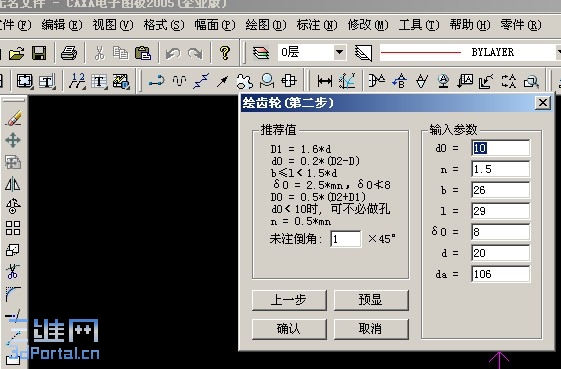
Task: Confirm gear with 确认 button
Action: [x=289, y=329]
